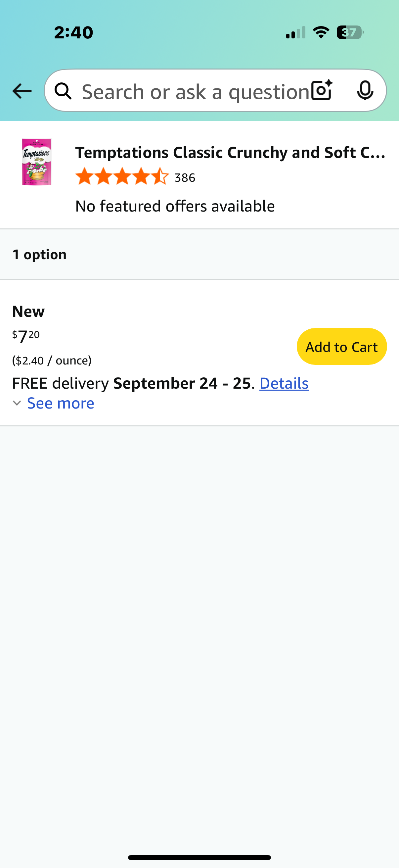Image resolution: width=399 pixels, height=868 pixels.
Task: Tap the New condition label
Action: coord(28,311)
